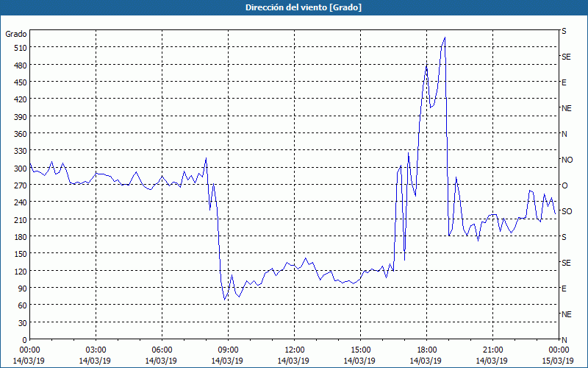Image resolution: width=588 pixels, height=368 pixels.
Task: Click the 300 y-axis tick label
Action: [21, 169]
